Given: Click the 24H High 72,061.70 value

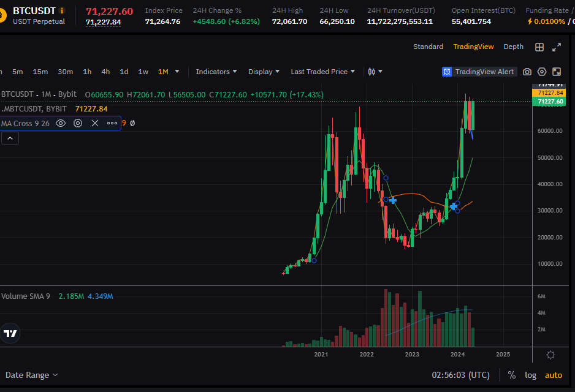Looking at the screenshot, I should click(x=290, y=21).
